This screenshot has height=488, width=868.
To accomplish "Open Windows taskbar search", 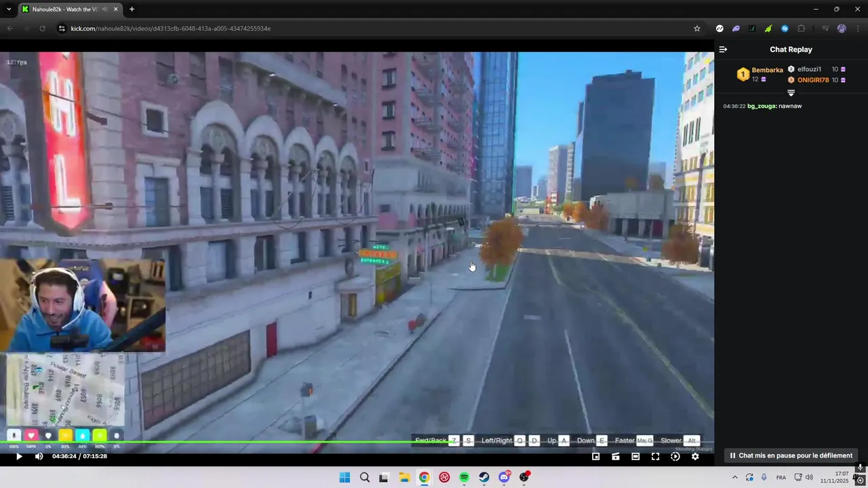I will point(364,477).
